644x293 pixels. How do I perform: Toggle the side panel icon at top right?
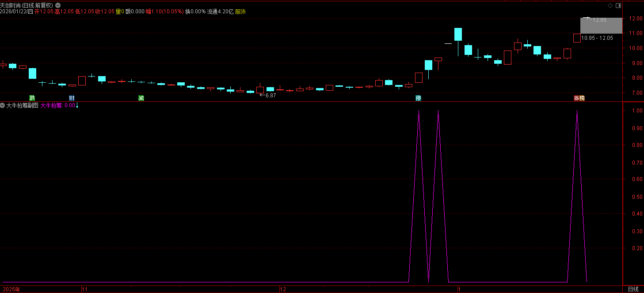618,5
